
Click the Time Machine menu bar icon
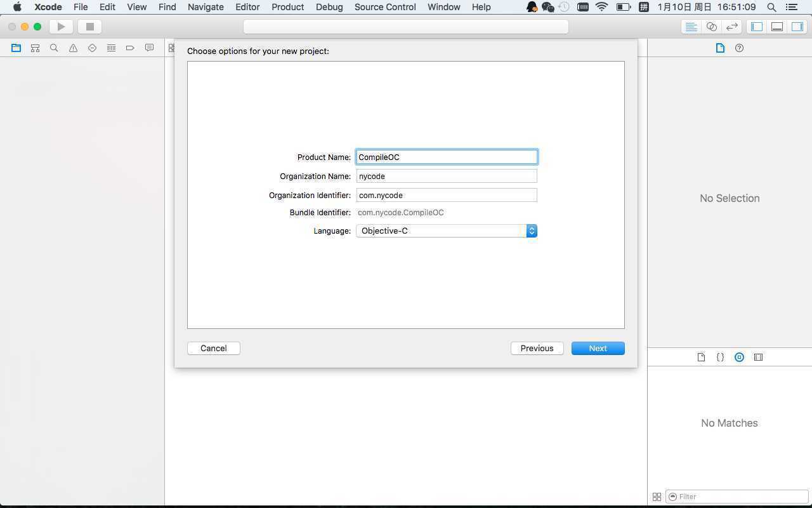(564, 7)
